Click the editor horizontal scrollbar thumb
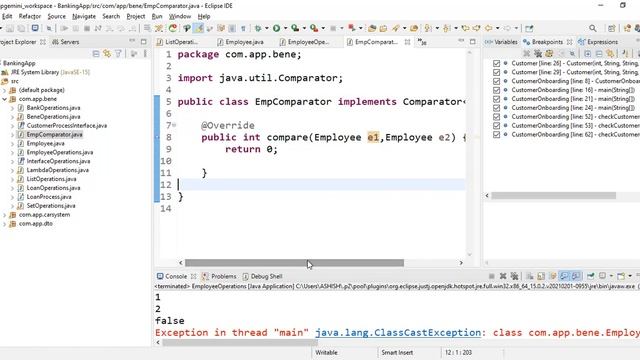Viewport: 640px width, 360px height. [x=294, y=263]
